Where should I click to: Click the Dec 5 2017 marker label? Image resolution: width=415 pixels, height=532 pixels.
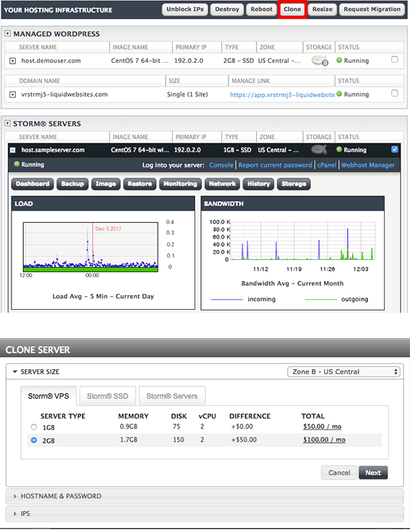(108, 229)
